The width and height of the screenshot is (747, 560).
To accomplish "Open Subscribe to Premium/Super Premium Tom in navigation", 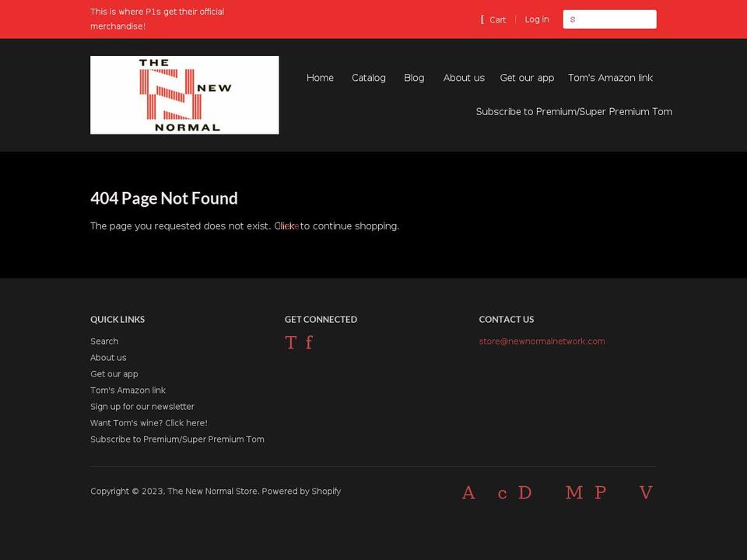I will coord(574,111).
